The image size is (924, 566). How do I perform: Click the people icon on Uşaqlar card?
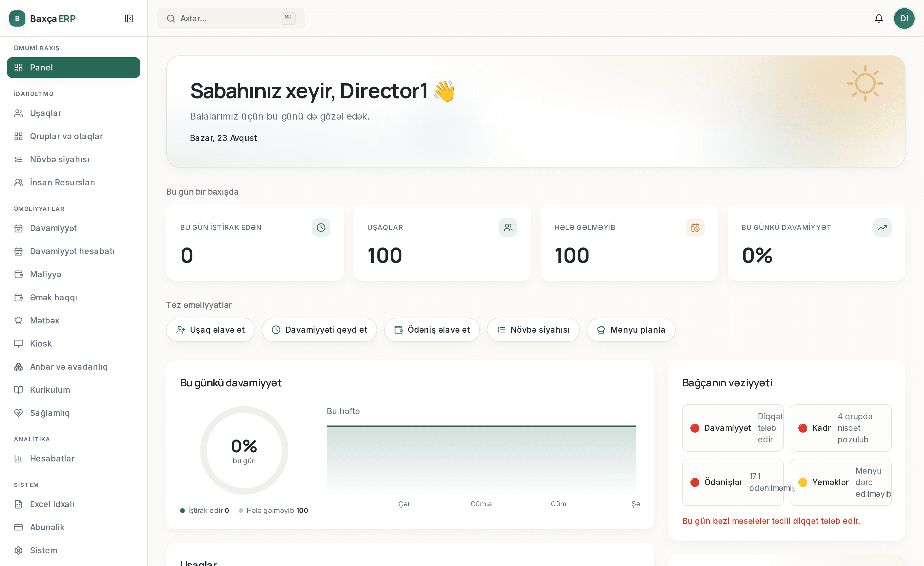coord(508,227)
